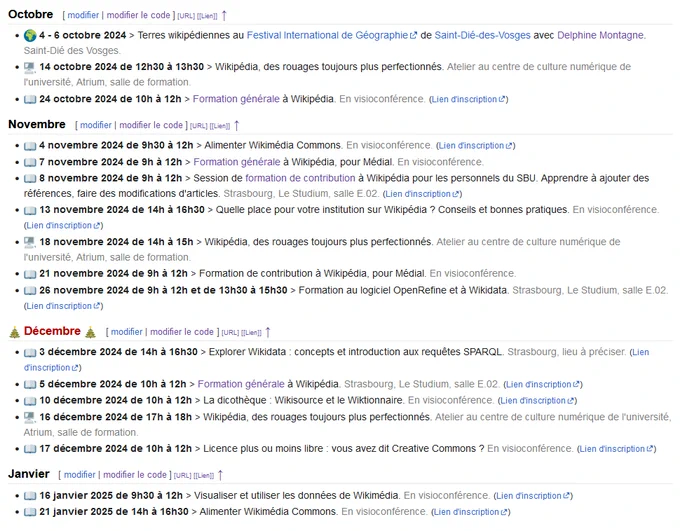
Task: Open the Saint-Dié-des-Vosges link
Action: (x=482, y=35)
